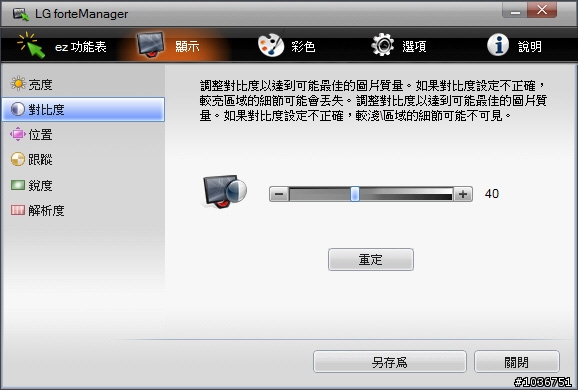Decrease contrast with minus button

pos(279,194)
